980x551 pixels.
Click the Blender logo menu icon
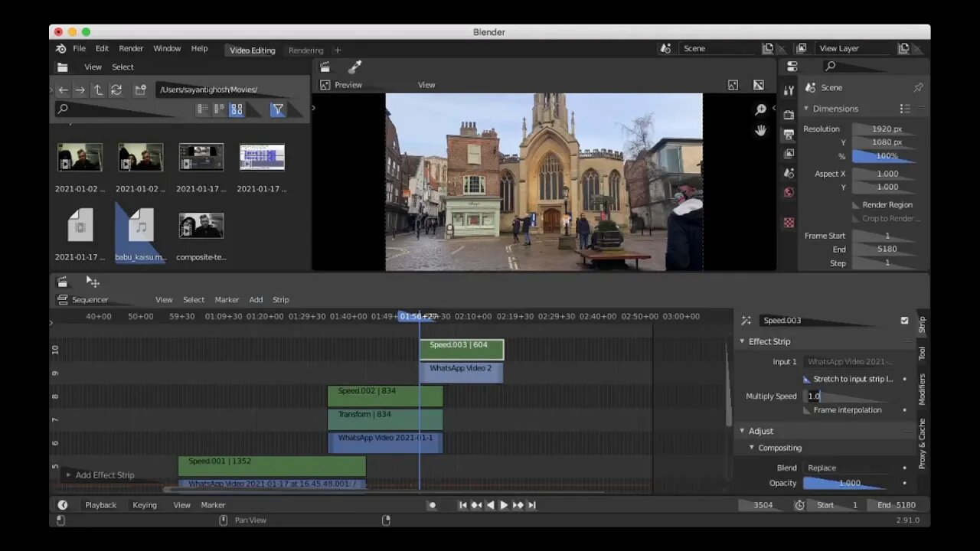[x=61, y=48]
